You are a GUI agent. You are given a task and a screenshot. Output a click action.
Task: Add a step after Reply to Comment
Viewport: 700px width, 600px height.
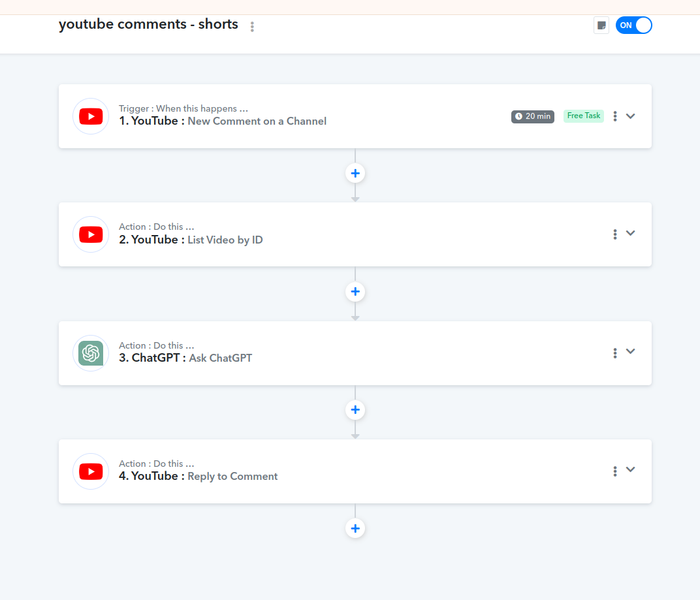pos(355,529)
